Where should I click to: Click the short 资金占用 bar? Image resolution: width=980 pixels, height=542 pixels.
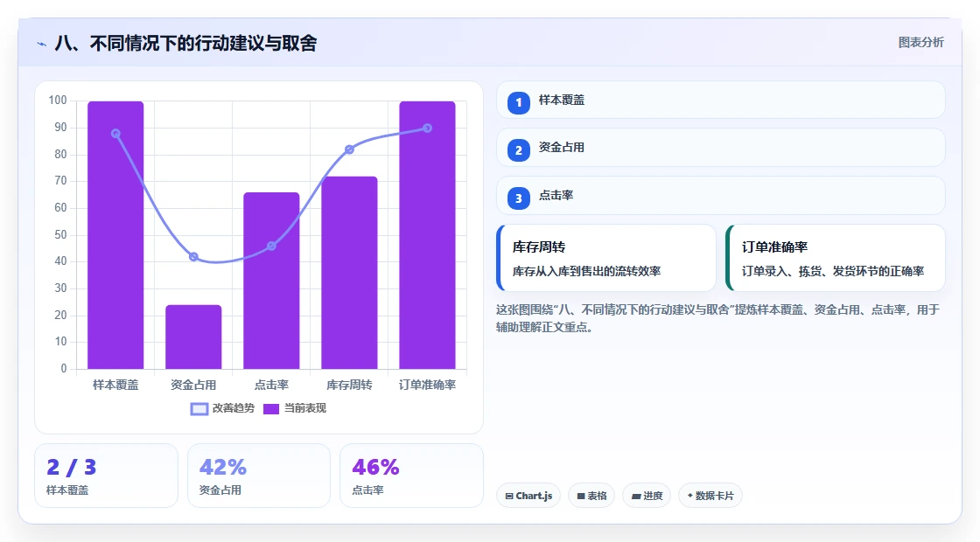193,337
